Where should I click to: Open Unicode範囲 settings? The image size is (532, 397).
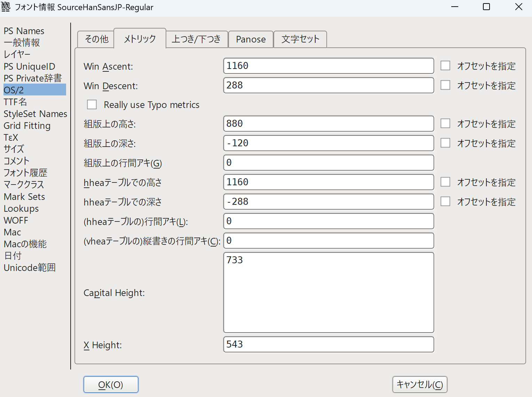coord(30,267)
